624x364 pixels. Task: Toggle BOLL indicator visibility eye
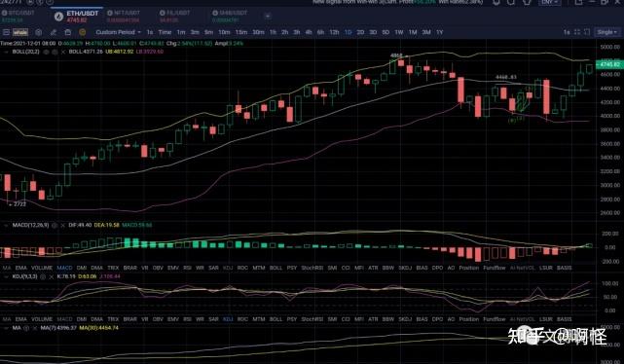pyautogui.click(x=46, y=53)
